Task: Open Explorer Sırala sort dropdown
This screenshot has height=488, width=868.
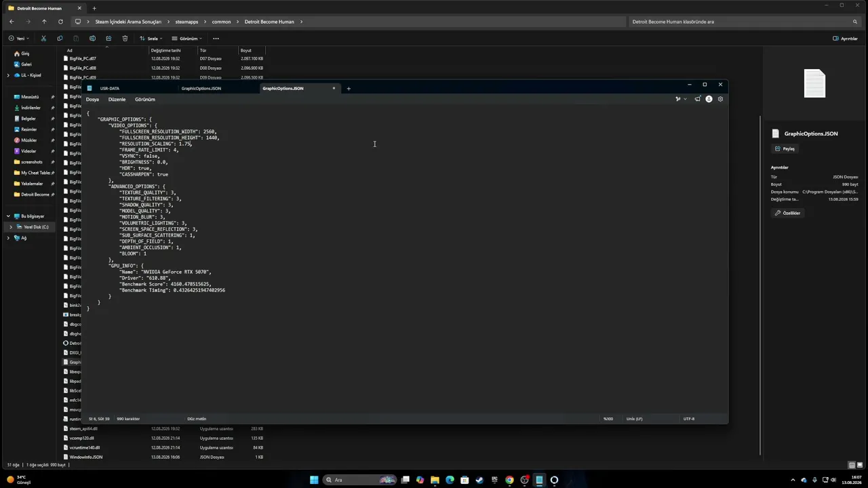Action: (x=151, y=39)
